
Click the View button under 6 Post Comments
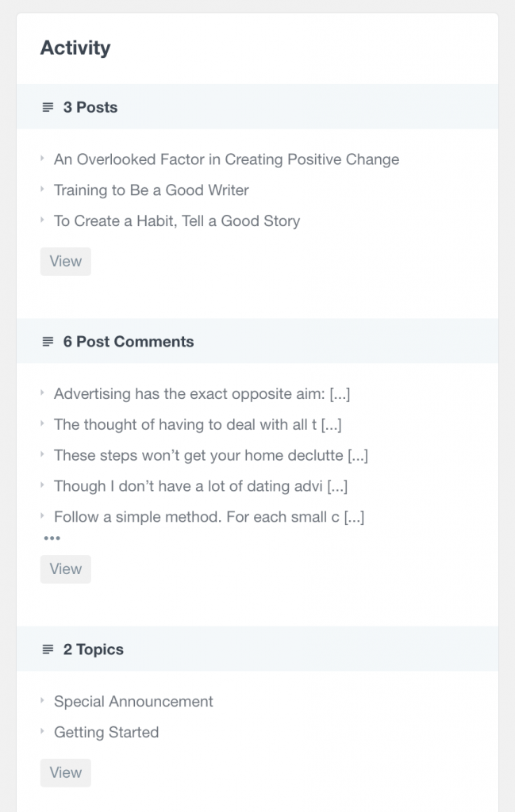[65, 569]
